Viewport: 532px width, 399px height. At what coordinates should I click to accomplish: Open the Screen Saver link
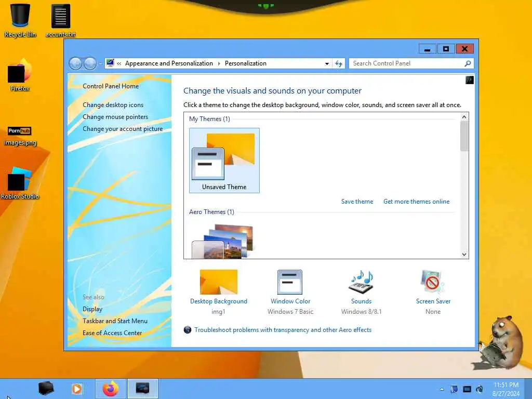[433, 301]
